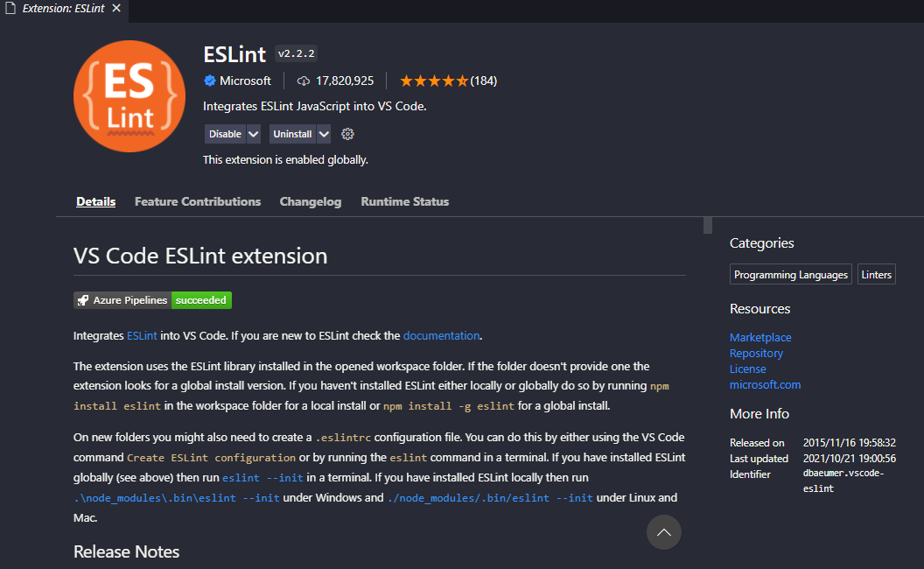This screenshot has height=569, width=924.
Task: Follow the Repository link
Action: [756, 353]
